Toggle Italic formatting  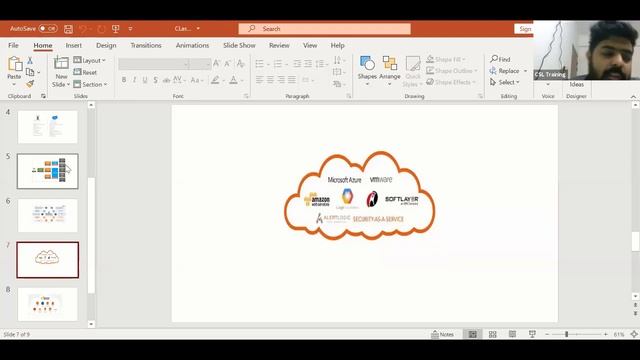pyautogui.click(x=134, y=80)
